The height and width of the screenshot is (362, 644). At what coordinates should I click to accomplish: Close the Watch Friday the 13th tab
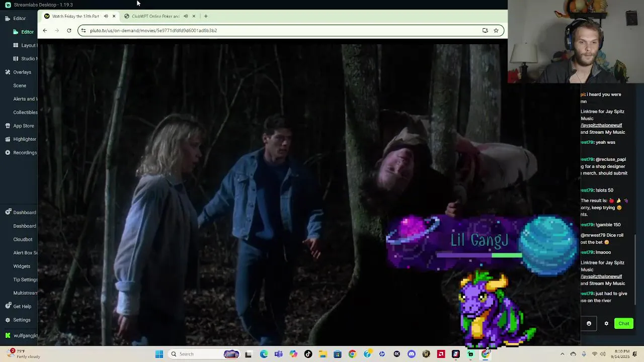point(114,16)
